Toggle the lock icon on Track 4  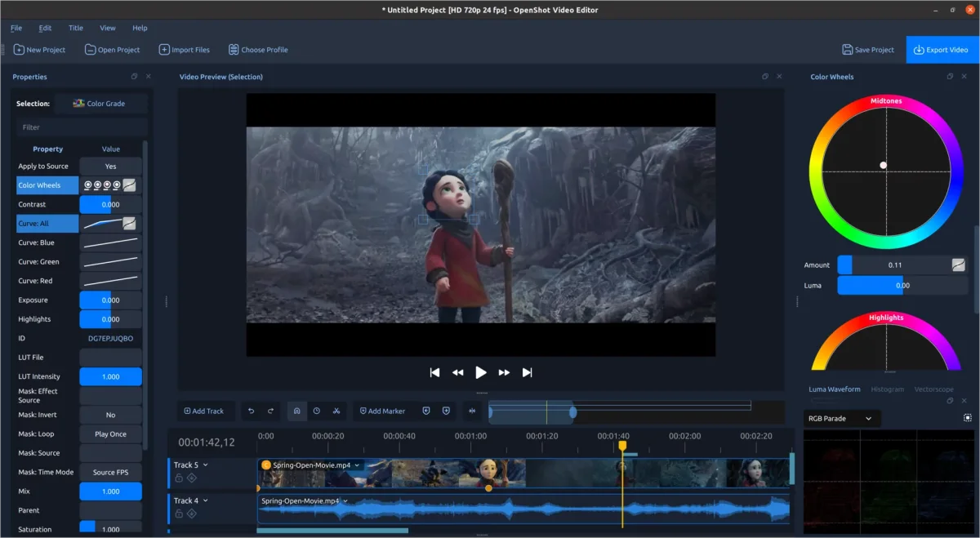179,514
